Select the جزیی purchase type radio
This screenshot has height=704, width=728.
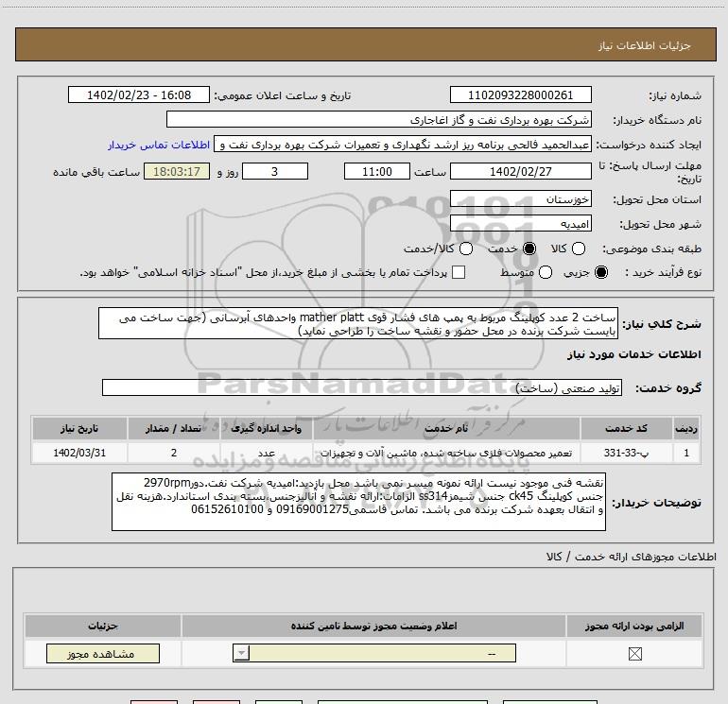[x=600, y=272]
